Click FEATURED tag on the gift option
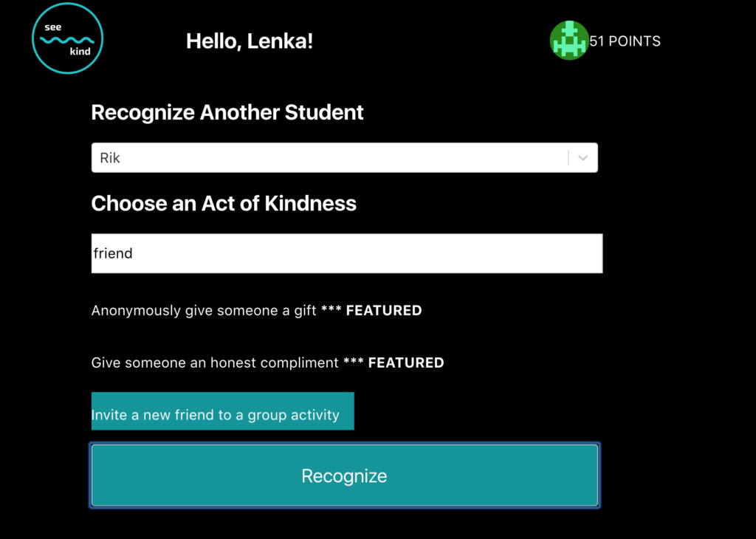This screenshot has height=539, width=756. click(x=384, y=311)
